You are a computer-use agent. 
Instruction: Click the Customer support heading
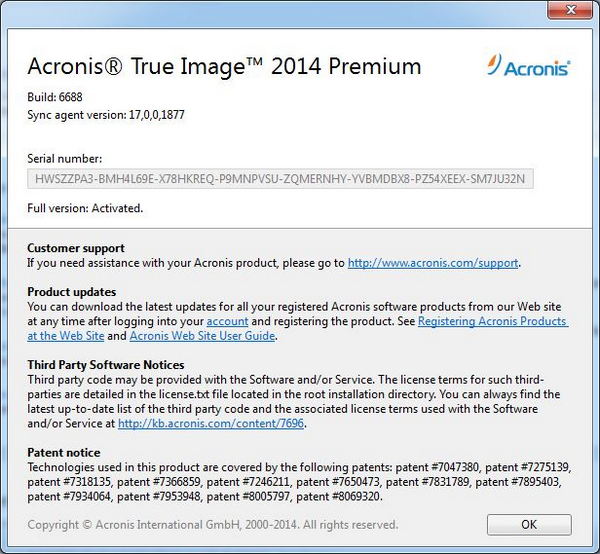coord(76,248)
